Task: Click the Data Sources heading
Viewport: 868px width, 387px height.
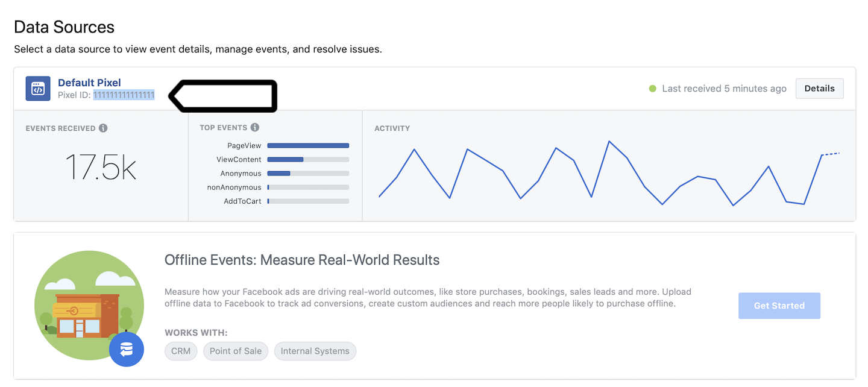Action: point(64,27)
